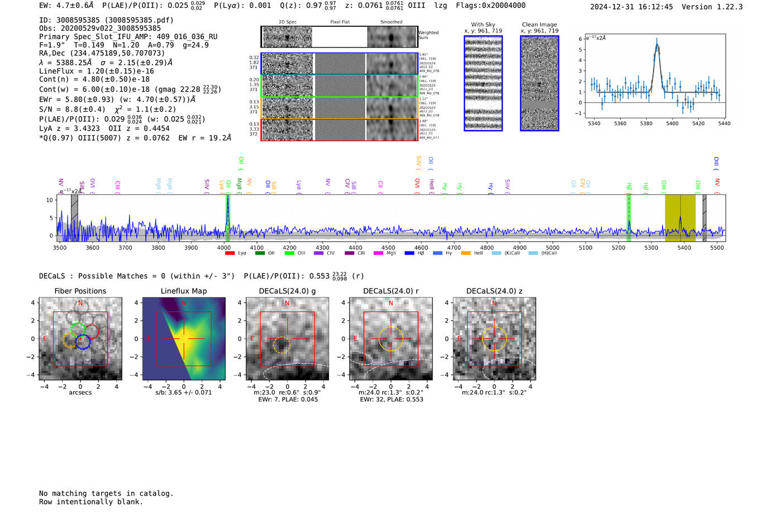Viewport: 782px width, 532px height.
Task: Click the Hγ legend swatch
Action: coord(437,253)
